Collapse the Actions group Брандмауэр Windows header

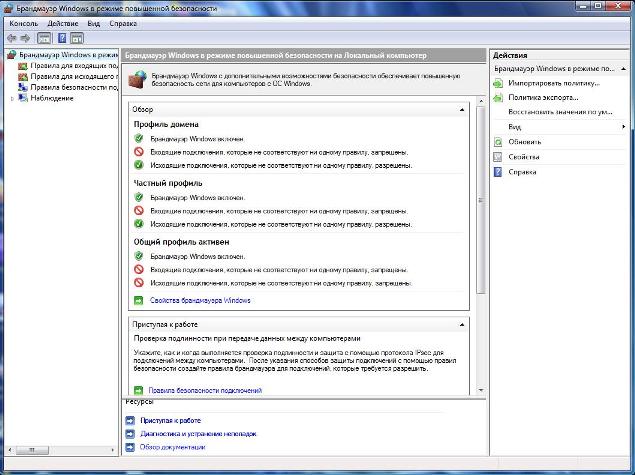[623, 69]
